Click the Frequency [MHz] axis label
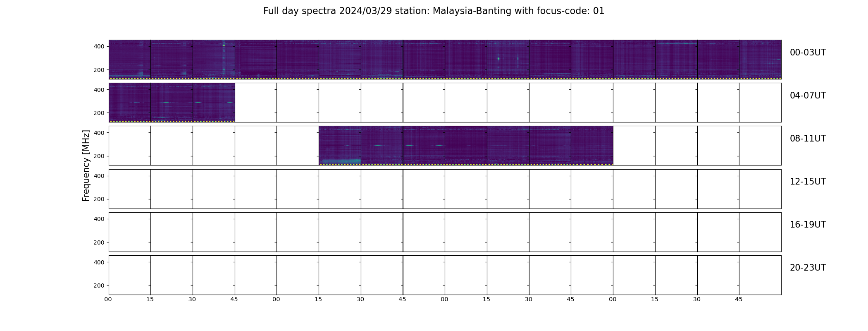This screenshot has width=868, height=331. (86, 165)
